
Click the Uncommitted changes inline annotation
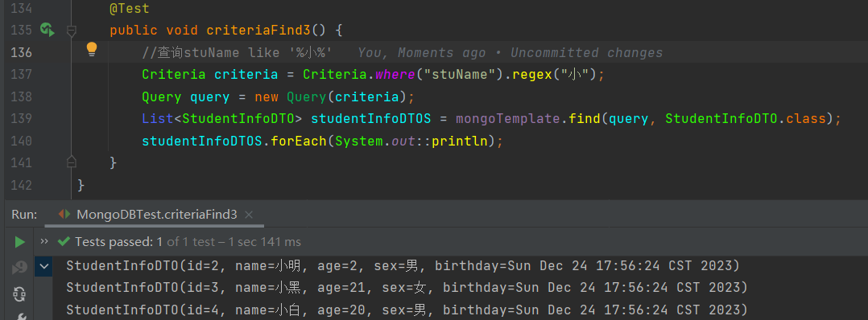pos(586,52)
